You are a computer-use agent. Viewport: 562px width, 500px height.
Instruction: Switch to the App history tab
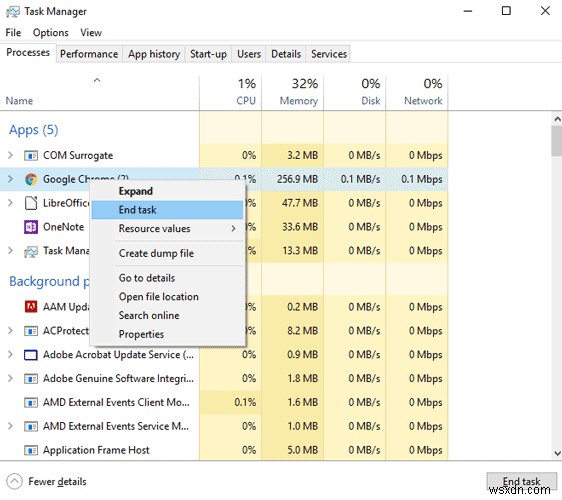pos(154,54)
